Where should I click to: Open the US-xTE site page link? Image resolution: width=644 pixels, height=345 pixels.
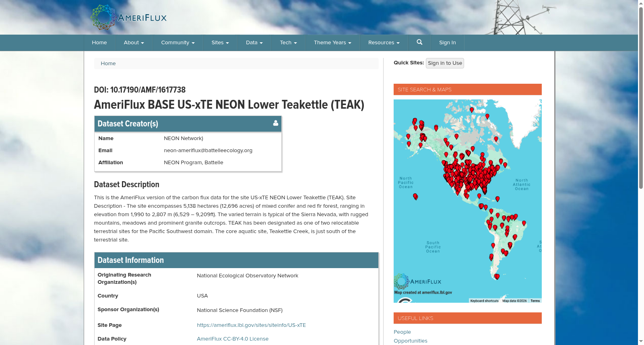[x=251, y=325]
